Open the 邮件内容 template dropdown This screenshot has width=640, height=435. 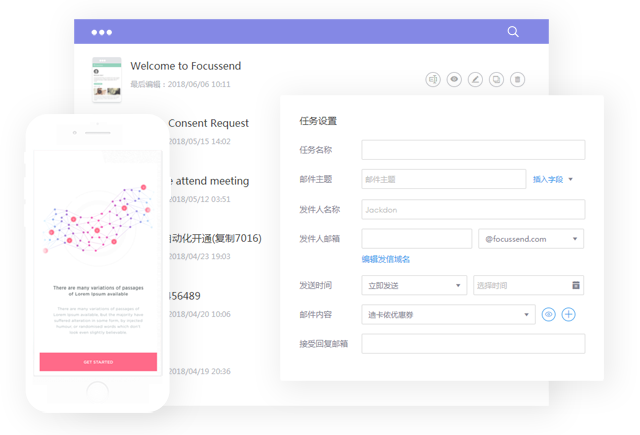pos(448,315)
